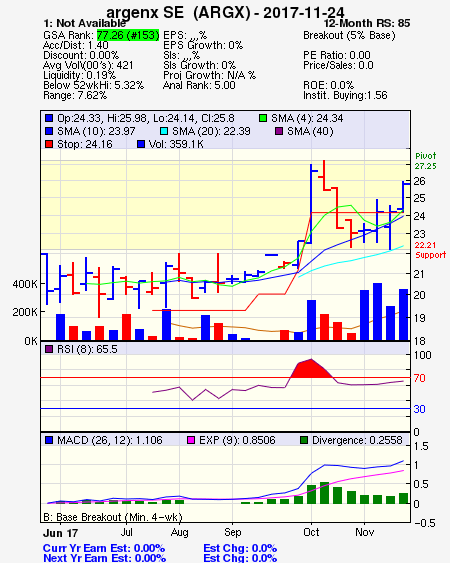
Task: Click the purple SMA (40) legend square
Action: click(x=279, y=131)
